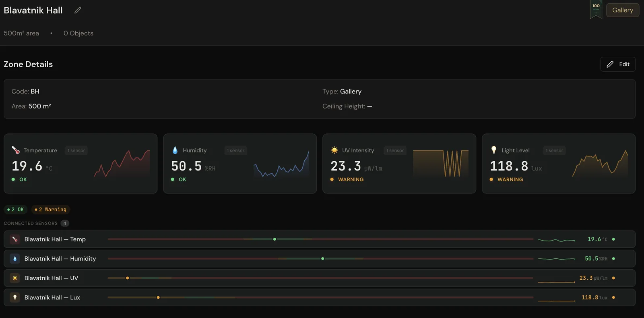Click bulb icon in Blavatnik Hall — Lux row
Viewport: 644px width, 318px height.
[15, 297]
